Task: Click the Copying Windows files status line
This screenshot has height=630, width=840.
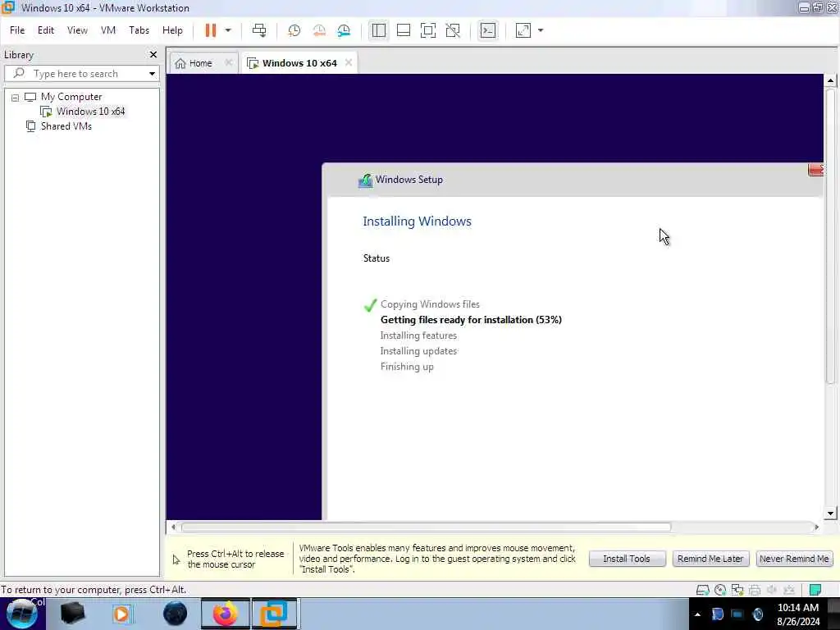Action: point(430,304)
